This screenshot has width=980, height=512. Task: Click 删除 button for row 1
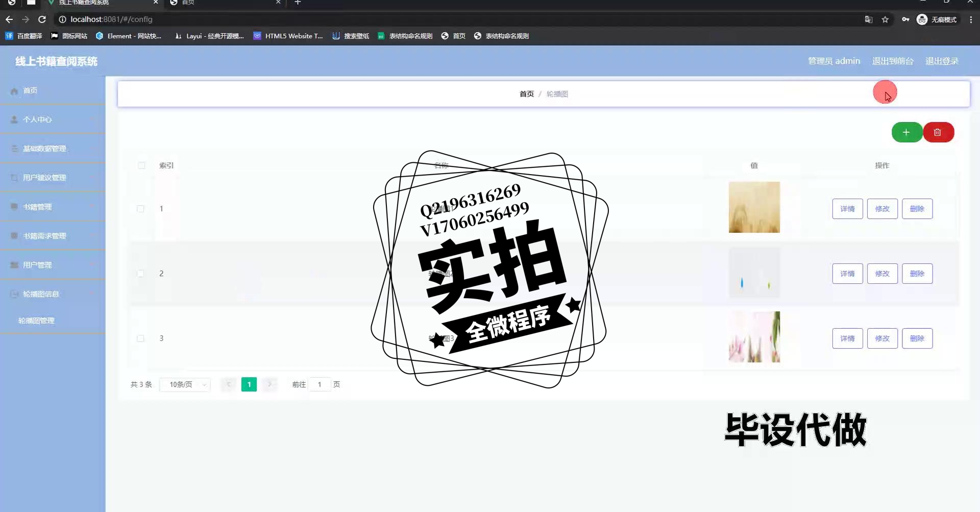point(917,209)
